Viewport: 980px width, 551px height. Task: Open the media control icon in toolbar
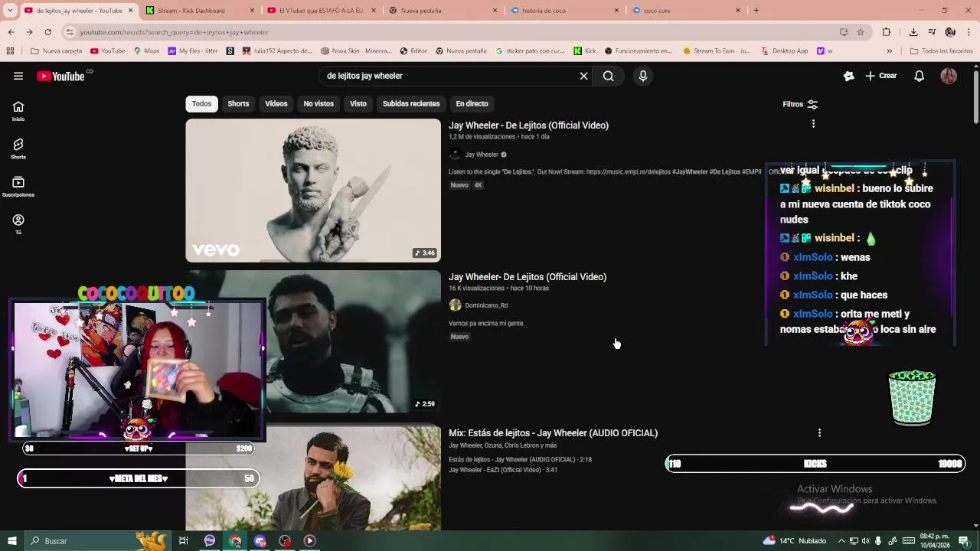932,32
